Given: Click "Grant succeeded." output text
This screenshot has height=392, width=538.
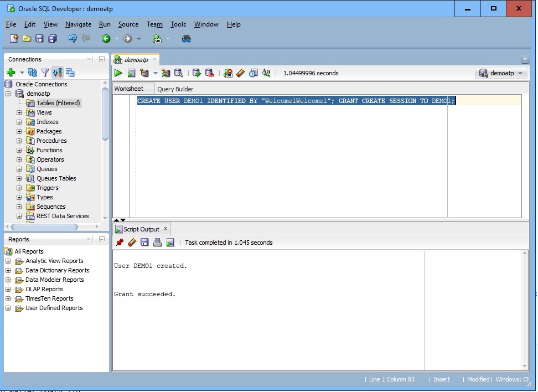Looking at the screenshot, I should tap(144, 294).
